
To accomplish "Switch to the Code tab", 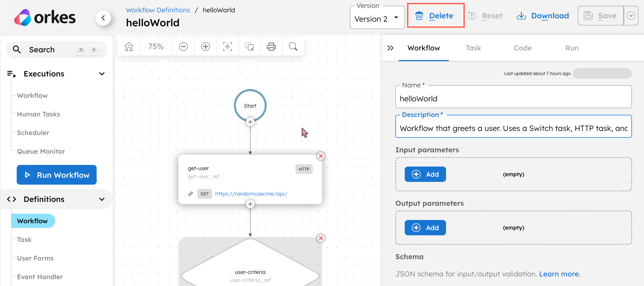I will pyautogui.click(x=523, y=48).
